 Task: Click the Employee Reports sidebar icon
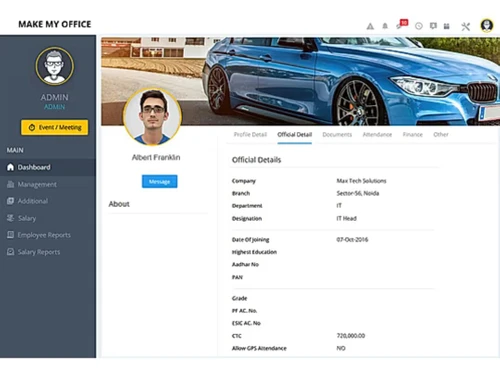pyautogui.click(x=10, y=235)
